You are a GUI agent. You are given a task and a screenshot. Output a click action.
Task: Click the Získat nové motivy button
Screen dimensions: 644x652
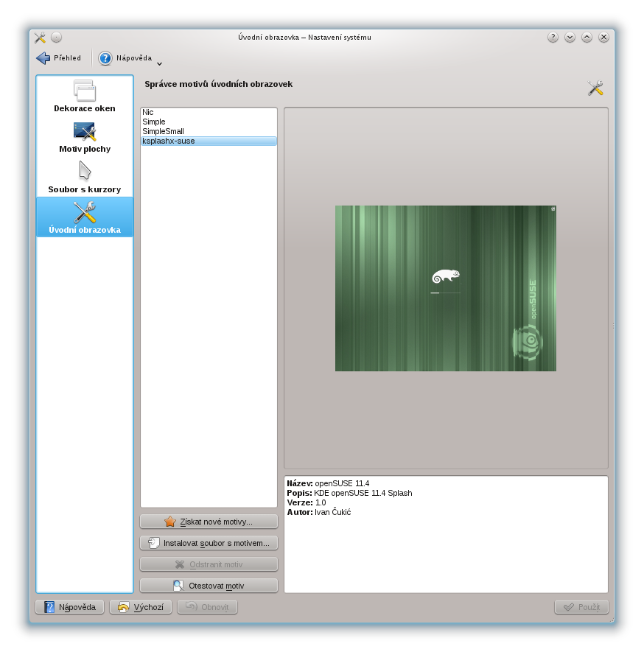pyautogui.click(x=209, y=522)
